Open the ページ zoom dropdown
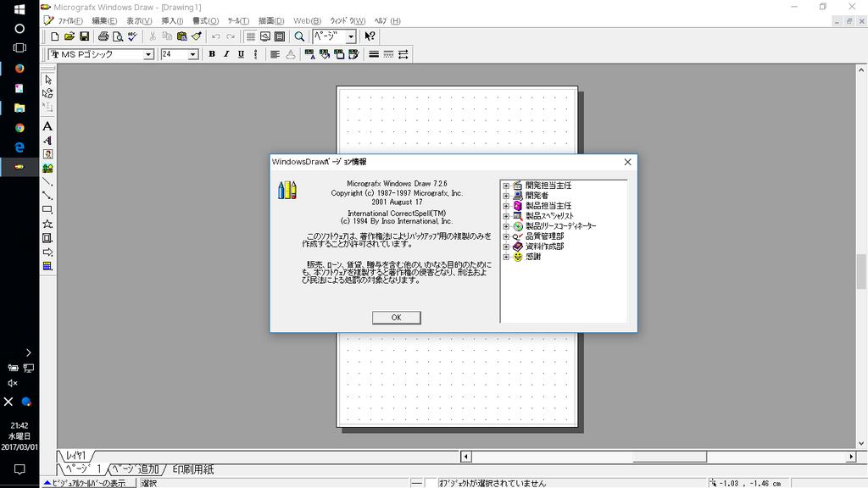Image resolution: width=868 pixels, height=488 pixels. point(350,36)
